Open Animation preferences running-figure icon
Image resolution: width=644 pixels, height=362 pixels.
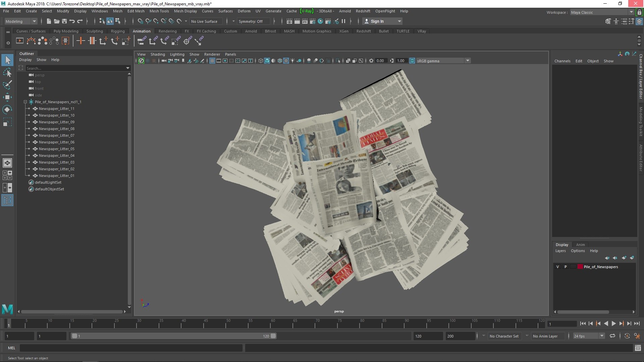click(637, 336)
